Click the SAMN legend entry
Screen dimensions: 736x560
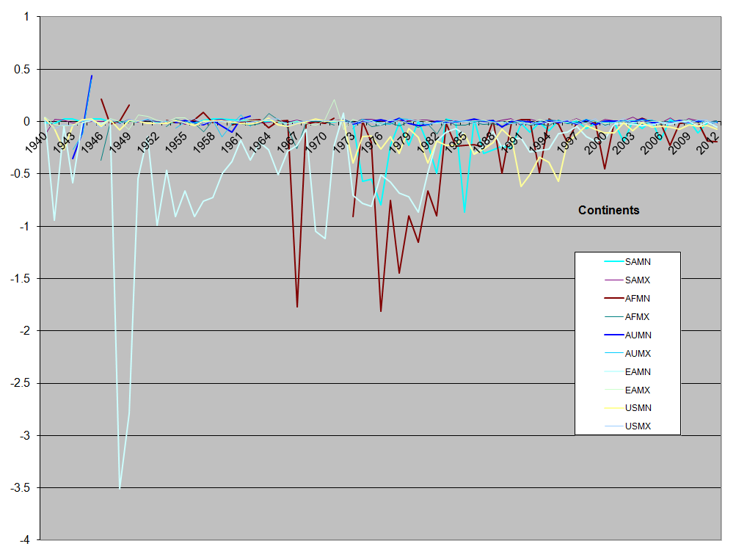click(637, 262)
